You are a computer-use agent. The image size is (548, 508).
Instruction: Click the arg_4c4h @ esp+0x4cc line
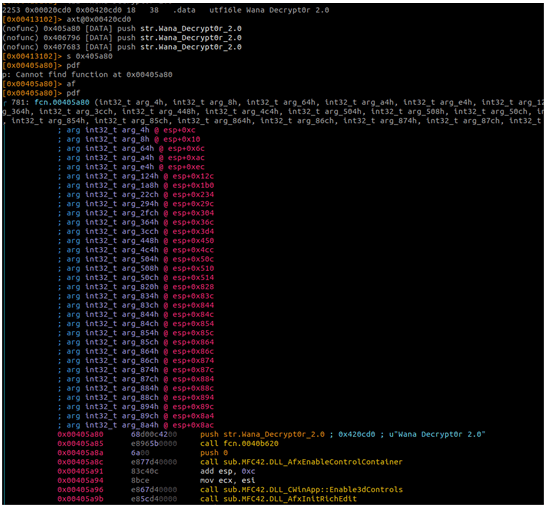coord(136,250)
